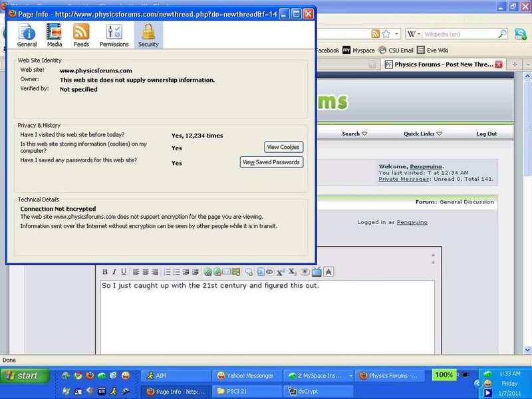Switch to dsCrypt in the taskbar
This screenshot has width=532, height=399.
click(x=319, y=392)
